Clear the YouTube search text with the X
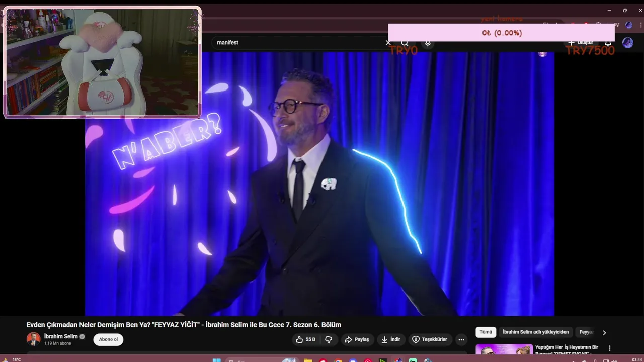Viewport: 644px width, 362px height. (388, 43)
